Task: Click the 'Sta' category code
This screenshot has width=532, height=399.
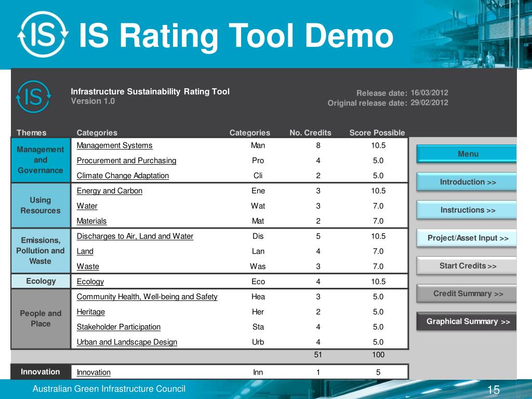Action: click(x=258, y=327)
